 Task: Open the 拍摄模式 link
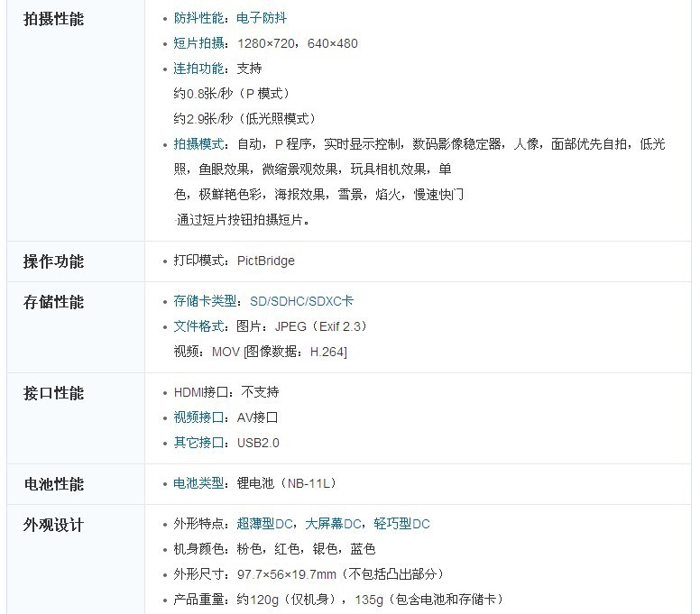click(198, 144)
